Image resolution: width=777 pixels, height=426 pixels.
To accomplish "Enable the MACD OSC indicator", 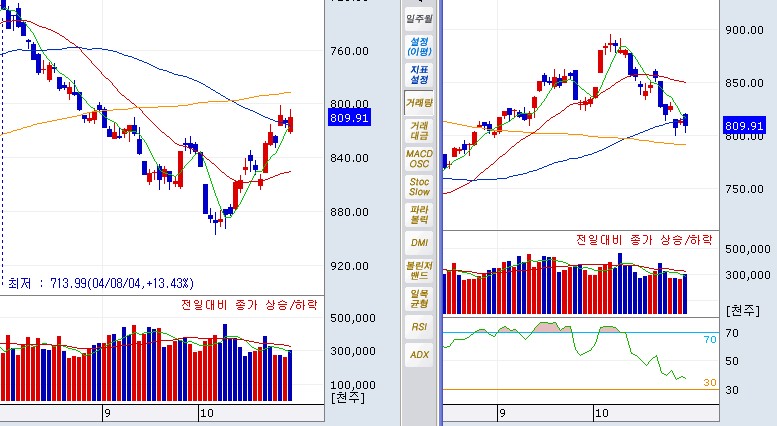I will (419, 158).
